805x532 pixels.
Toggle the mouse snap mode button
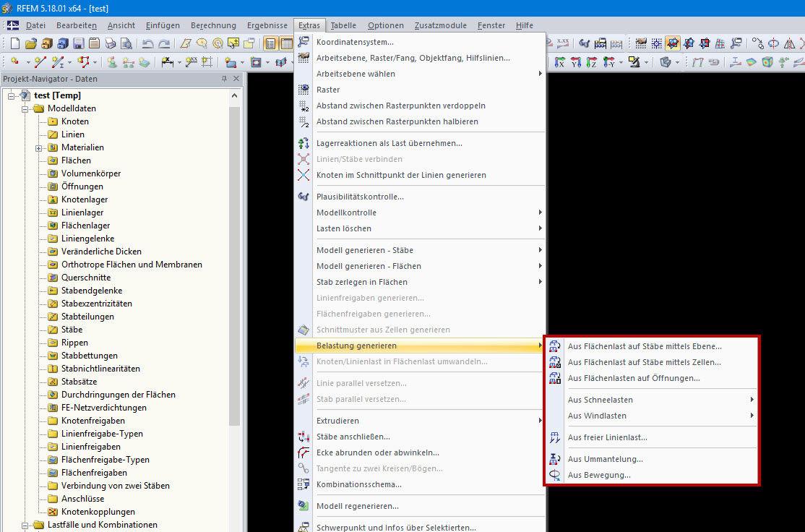click(640, 43)
